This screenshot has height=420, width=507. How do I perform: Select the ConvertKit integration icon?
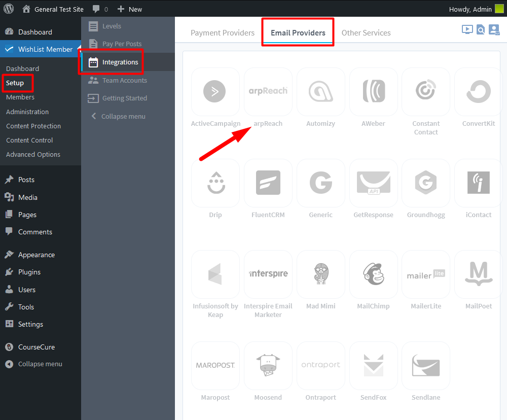479,92
